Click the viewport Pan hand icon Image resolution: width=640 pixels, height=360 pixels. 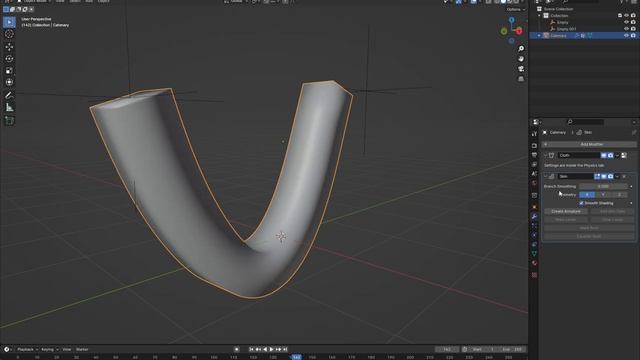tap(521, 59)
